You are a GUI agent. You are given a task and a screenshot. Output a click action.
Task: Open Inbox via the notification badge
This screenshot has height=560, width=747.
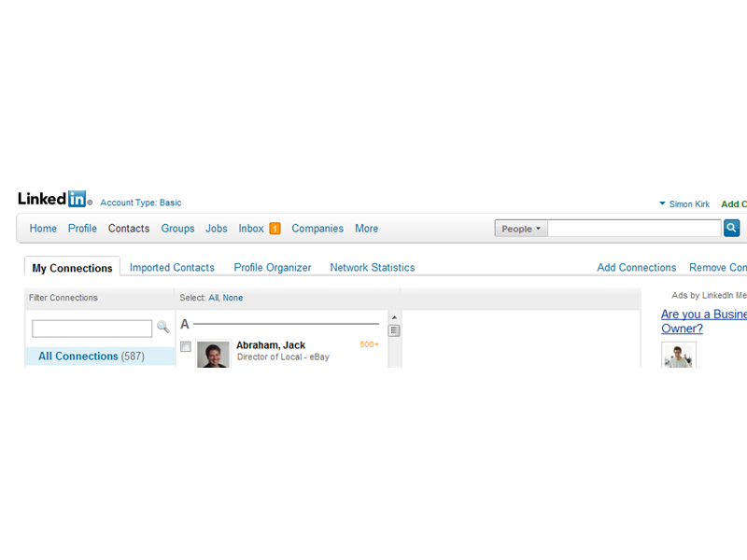(274, 227)
